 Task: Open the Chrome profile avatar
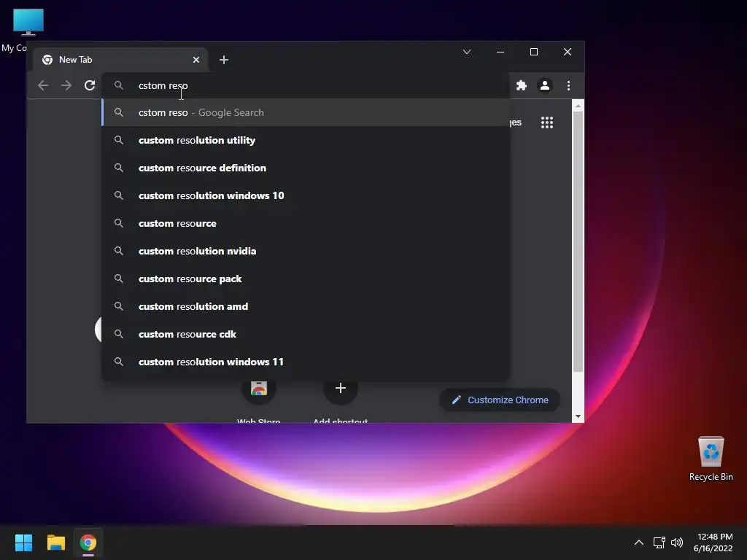click(x=544, y=85)
